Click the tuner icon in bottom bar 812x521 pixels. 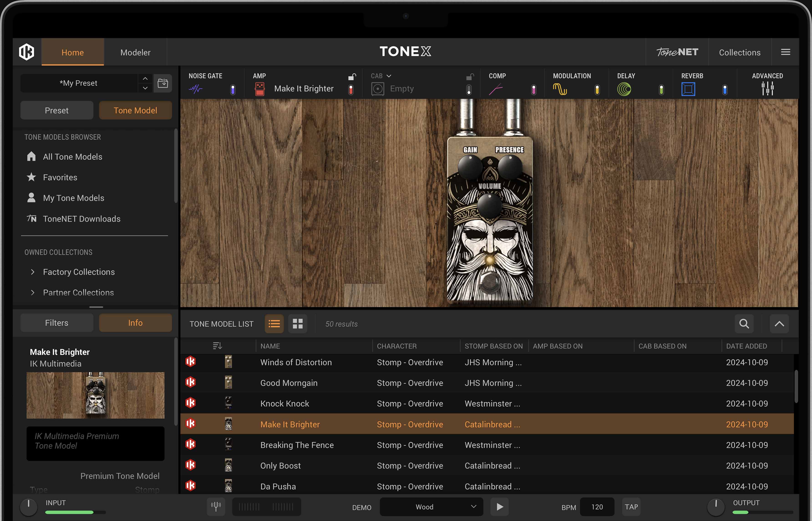click(x=216, y=506)
